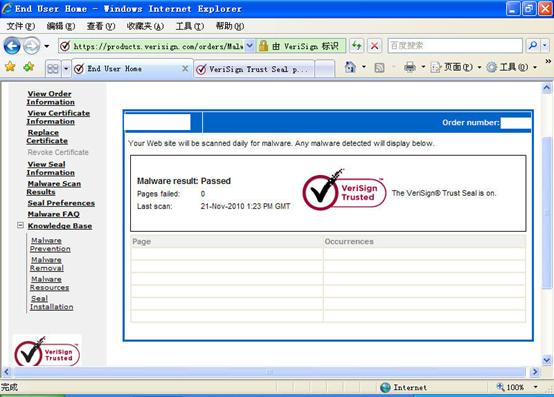The height and width of the screenshot is (397, 554).
Task: Click the vertical scrollbar up arrow
Action: point(547,88)
